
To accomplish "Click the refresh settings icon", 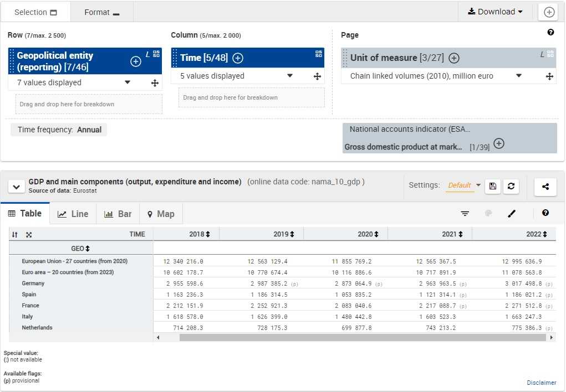I will (511, 187).
